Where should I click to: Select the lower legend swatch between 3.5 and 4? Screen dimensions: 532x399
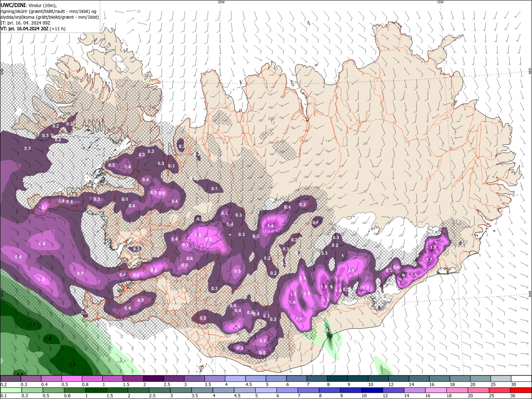pyautogui.click(x=202, y=390)
